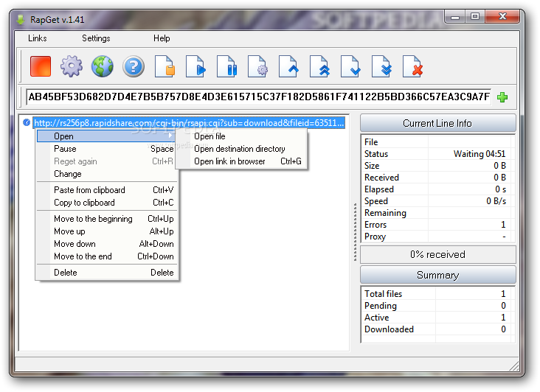Click the 0% received progress bar
The height and width of the screenshot is (392, 540).
coord(437,254)
